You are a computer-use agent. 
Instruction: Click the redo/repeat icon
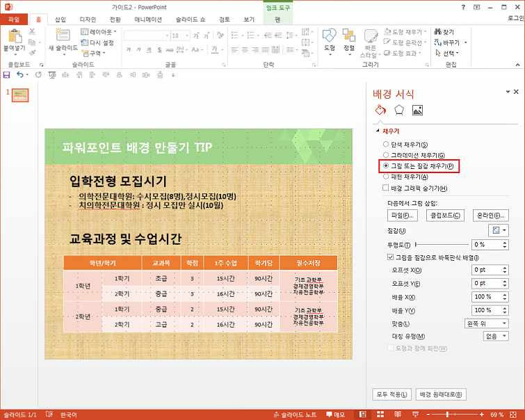coord(38,74)
